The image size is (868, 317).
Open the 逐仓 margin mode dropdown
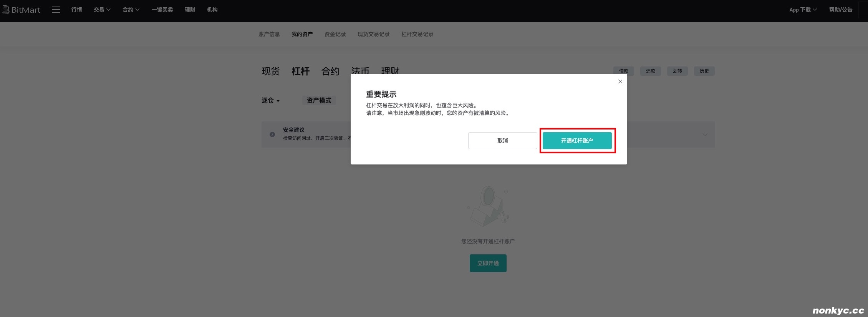point(270,101)
